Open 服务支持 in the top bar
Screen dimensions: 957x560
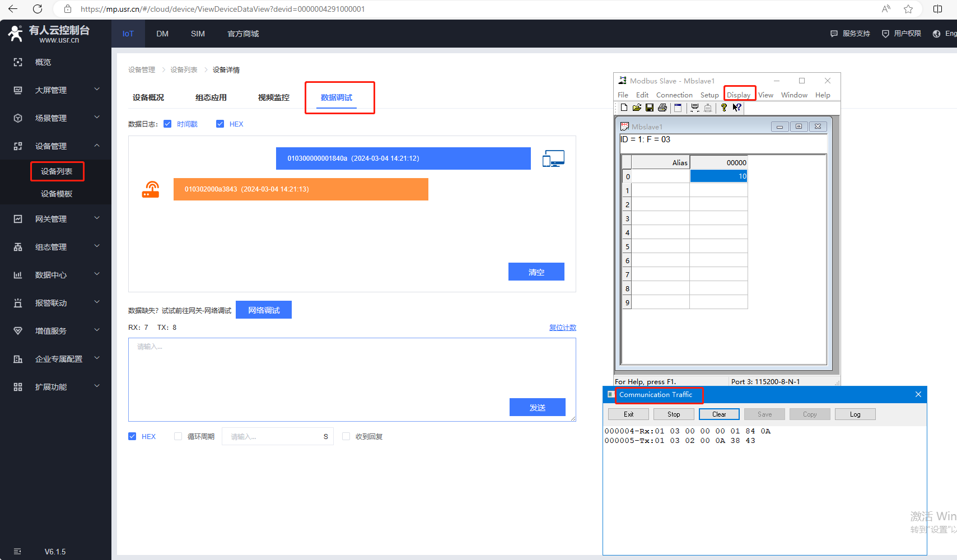850,34
